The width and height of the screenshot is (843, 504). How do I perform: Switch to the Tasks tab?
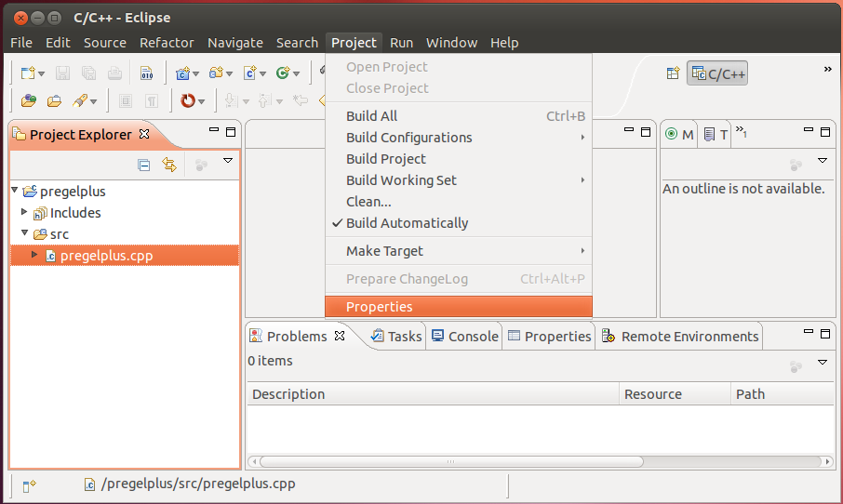click(396, 337)
